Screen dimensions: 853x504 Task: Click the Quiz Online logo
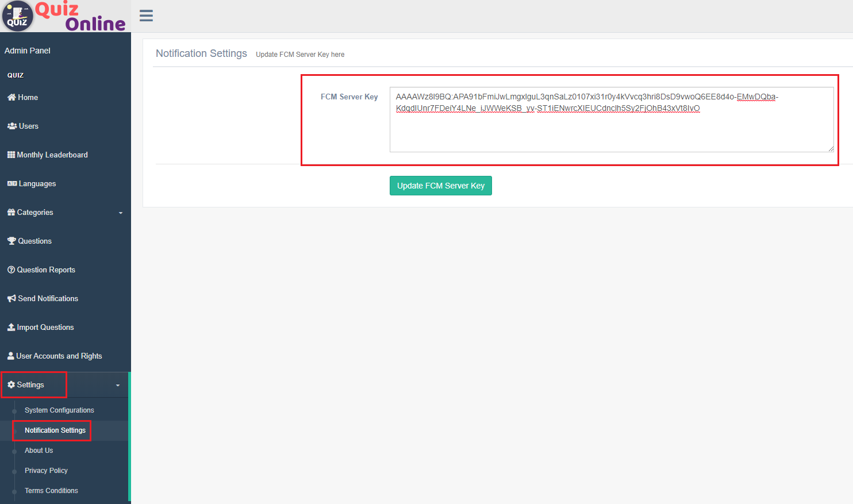tap(64, 16)
